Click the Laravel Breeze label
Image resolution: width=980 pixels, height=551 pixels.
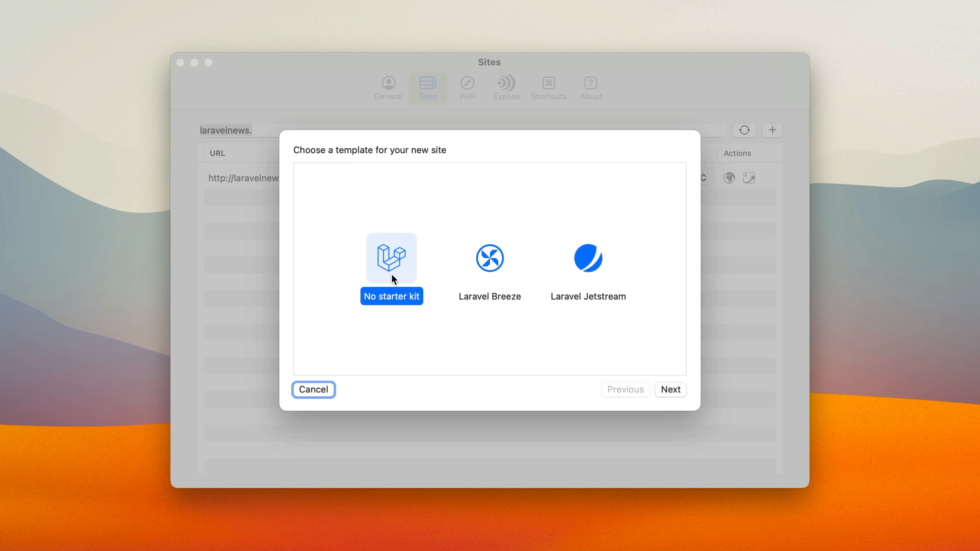point(490,296)
